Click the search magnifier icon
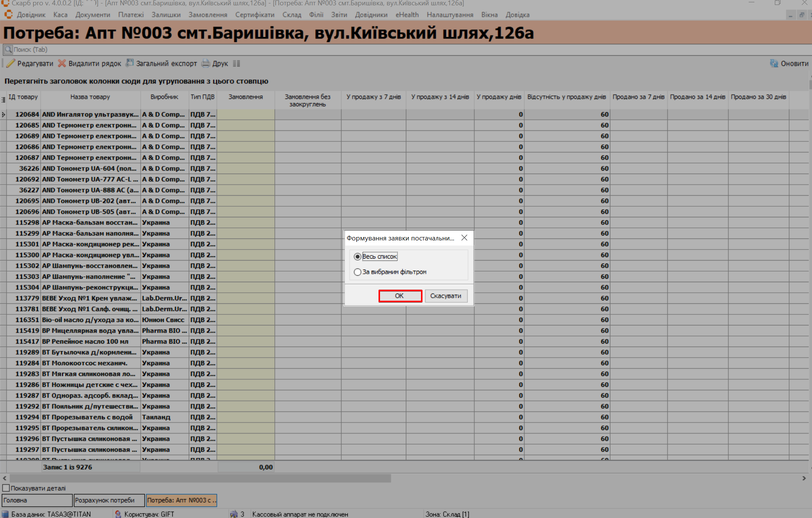Screen dimensions: 812x518 [8, 50]
